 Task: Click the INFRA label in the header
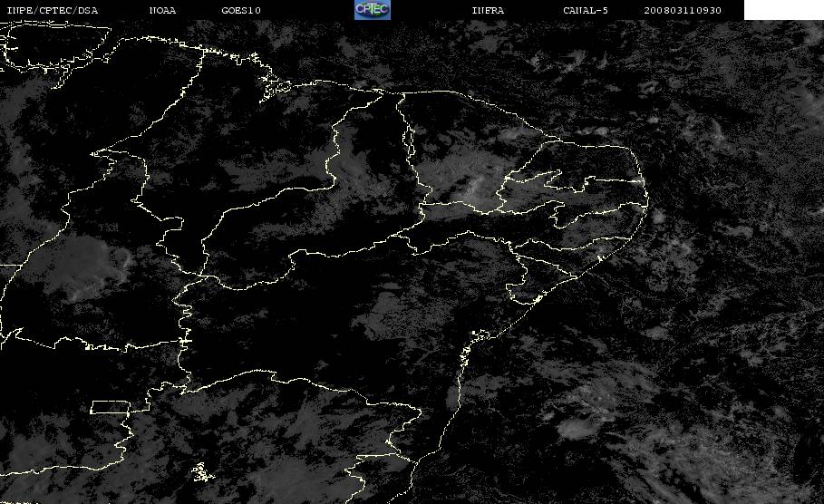(x=488, y=11)
